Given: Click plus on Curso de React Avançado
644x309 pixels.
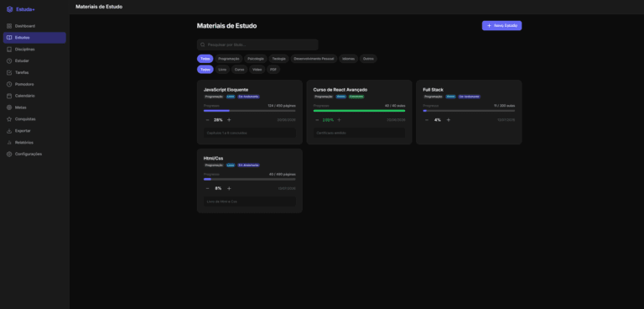Looking at the screenshot, I should click(339, 120).
